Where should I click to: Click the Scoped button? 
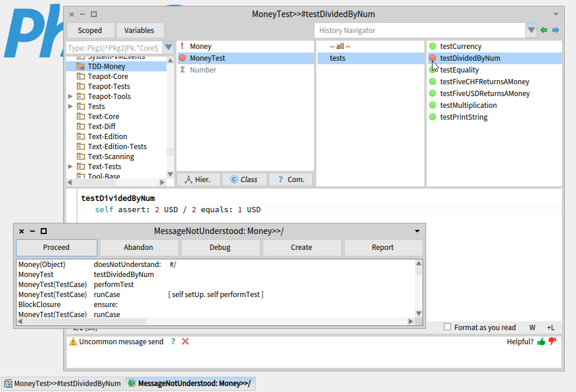pos(90,31)
